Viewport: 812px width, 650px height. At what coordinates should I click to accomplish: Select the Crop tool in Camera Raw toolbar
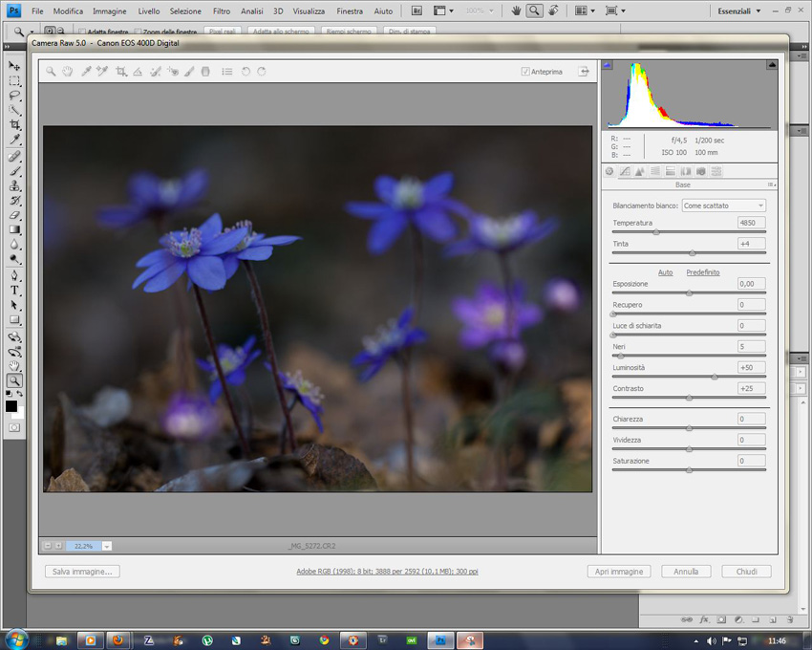tap(121, 72)
